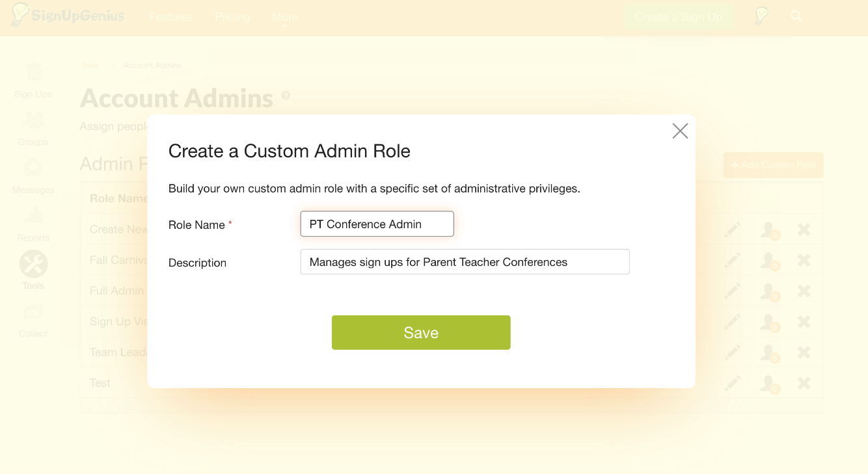The width and height of the screenshot is (868, 474).
Task: Open the Groups sidebar icon
Action: (33, 120)
